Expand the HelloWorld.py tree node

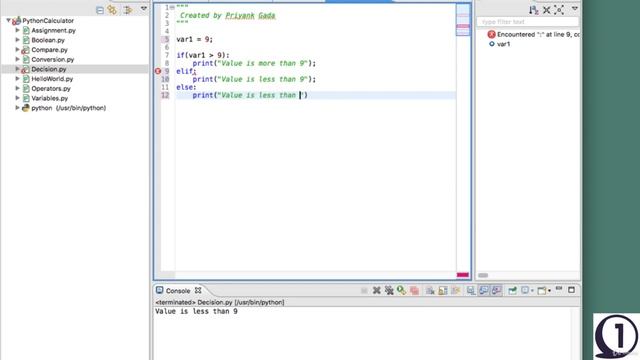(18, 78)
